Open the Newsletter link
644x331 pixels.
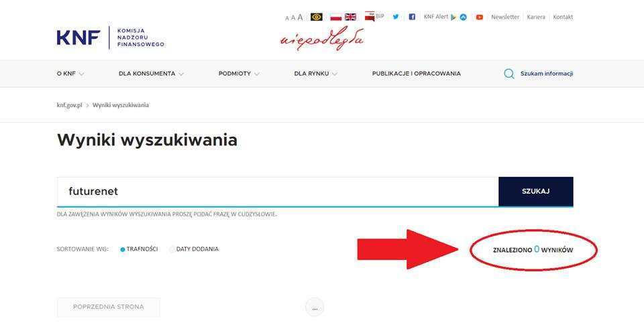tap(505, 17)
